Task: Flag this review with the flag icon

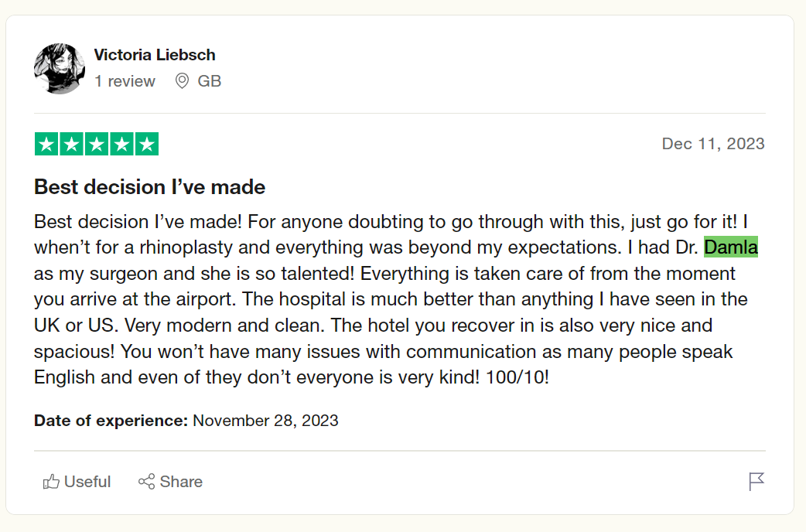Action: tap(756, 482)
